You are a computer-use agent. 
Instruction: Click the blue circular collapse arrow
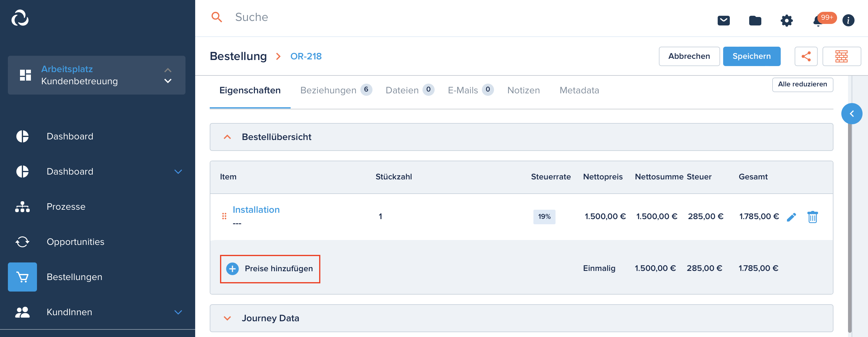852,114
